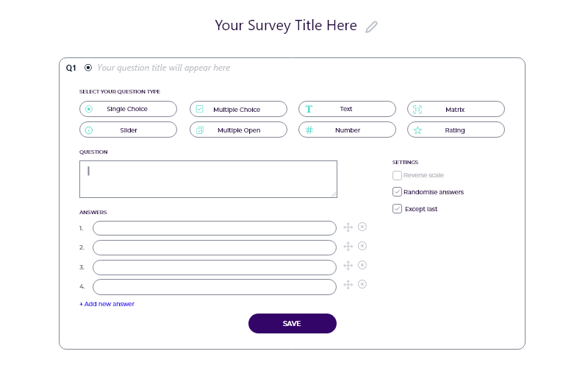Viewport: 588px width, 368px height.
Task: Remove answer 4 with the X icon
Action: tap(362, 284)
